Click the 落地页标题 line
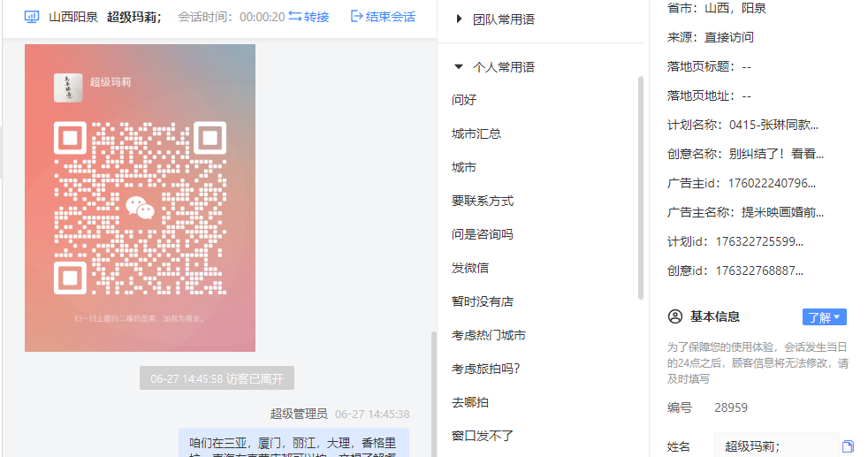 click(x=709, y=67)
